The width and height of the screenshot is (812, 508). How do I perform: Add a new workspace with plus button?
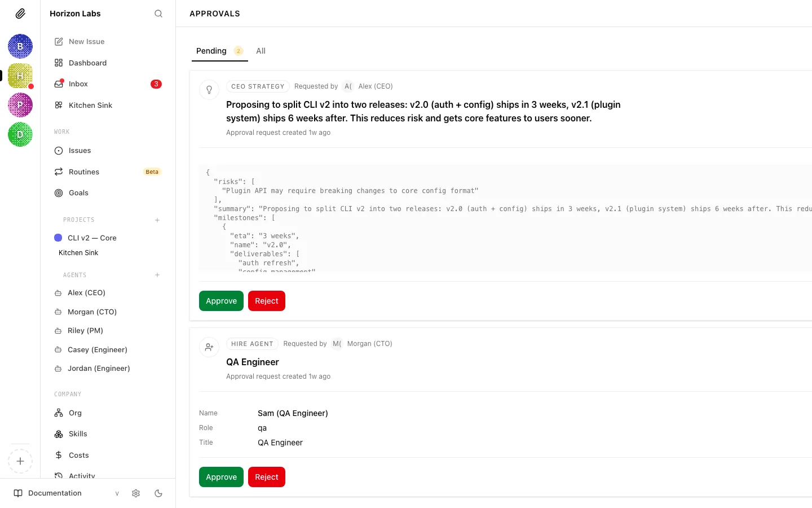[20, 461]
